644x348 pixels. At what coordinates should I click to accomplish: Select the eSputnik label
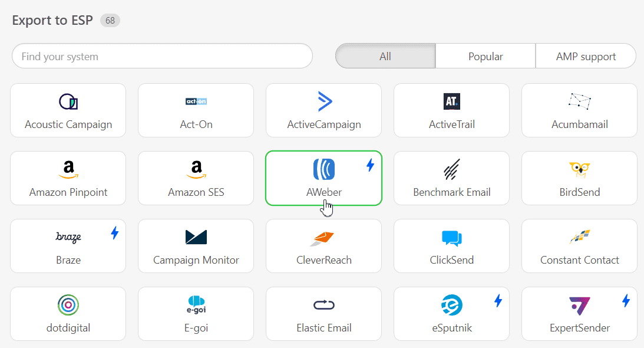point(452,328)
